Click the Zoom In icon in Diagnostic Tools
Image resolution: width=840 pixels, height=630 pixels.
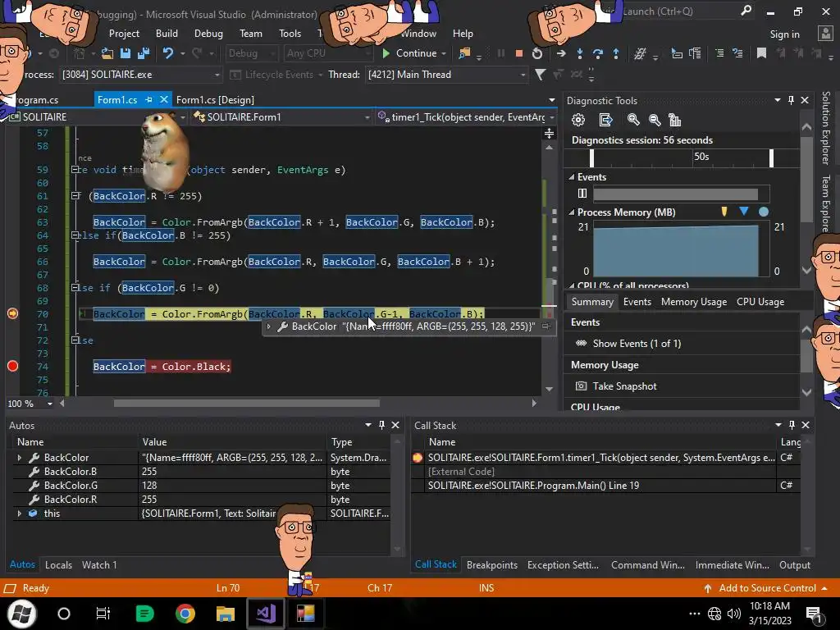[633, 120]
